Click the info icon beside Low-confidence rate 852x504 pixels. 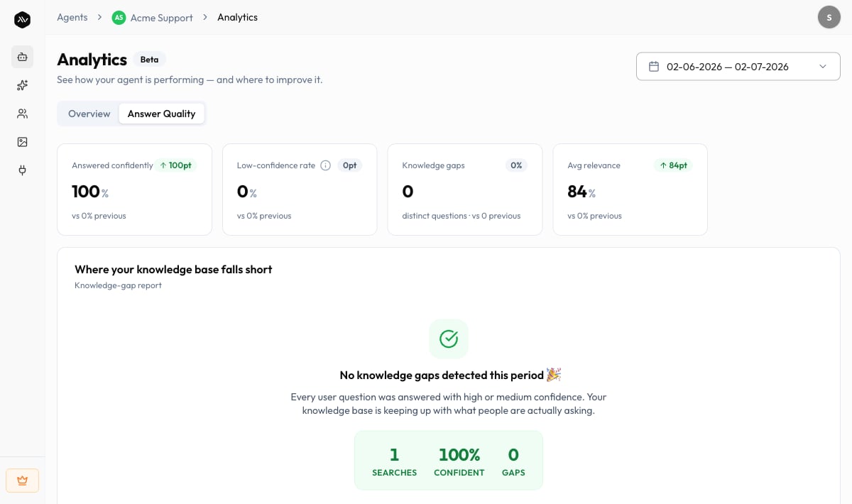point(326,165)
